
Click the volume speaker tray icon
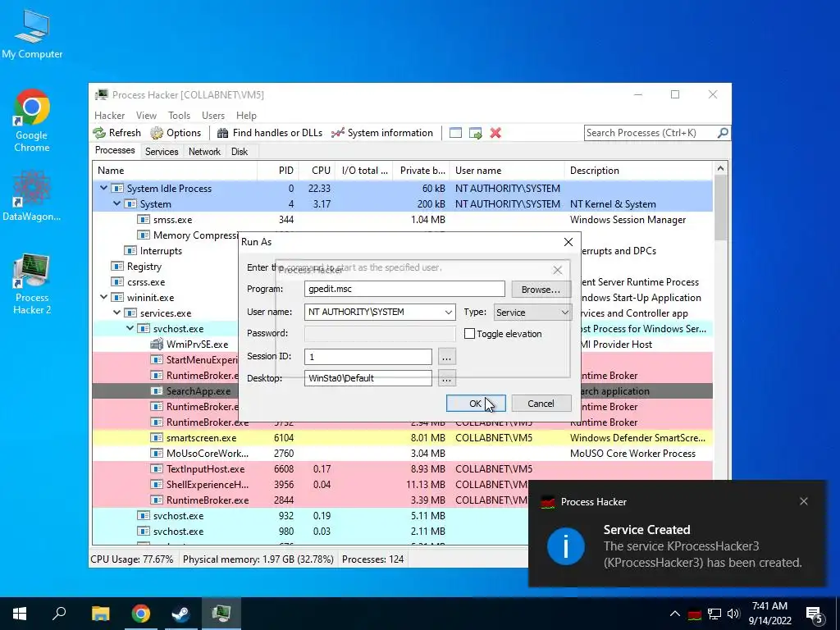[733, 614]
